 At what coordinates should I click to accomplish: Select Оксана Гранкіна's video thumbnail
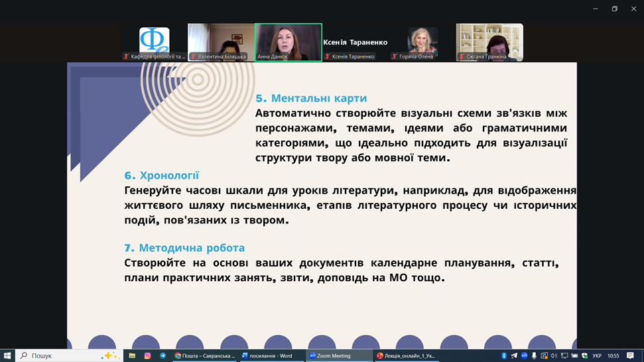(x=489, y=42)
